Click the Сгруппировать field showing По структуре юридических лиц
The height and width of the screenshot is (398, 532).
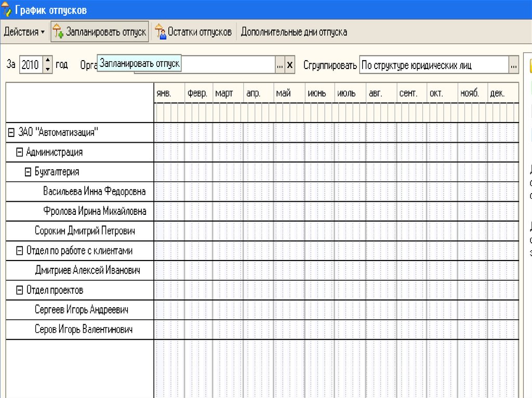point(433,65)
